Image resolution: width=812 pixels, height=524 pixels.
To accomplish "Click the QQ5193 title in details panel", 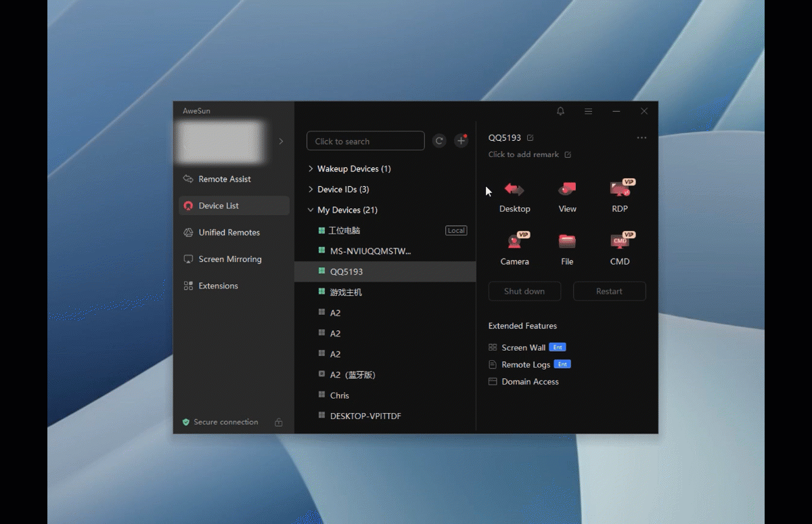I will pyautogui.click(x=505, y=138).
